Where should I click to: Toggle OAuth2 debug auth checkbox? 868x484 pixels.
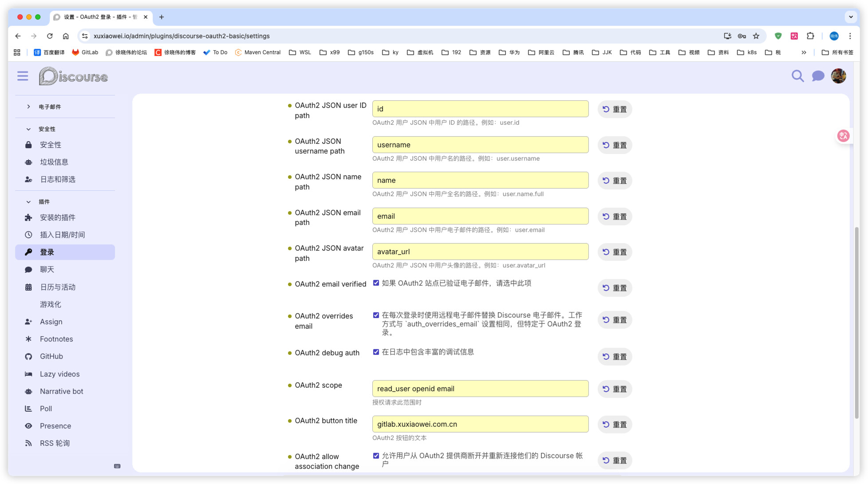376,352
